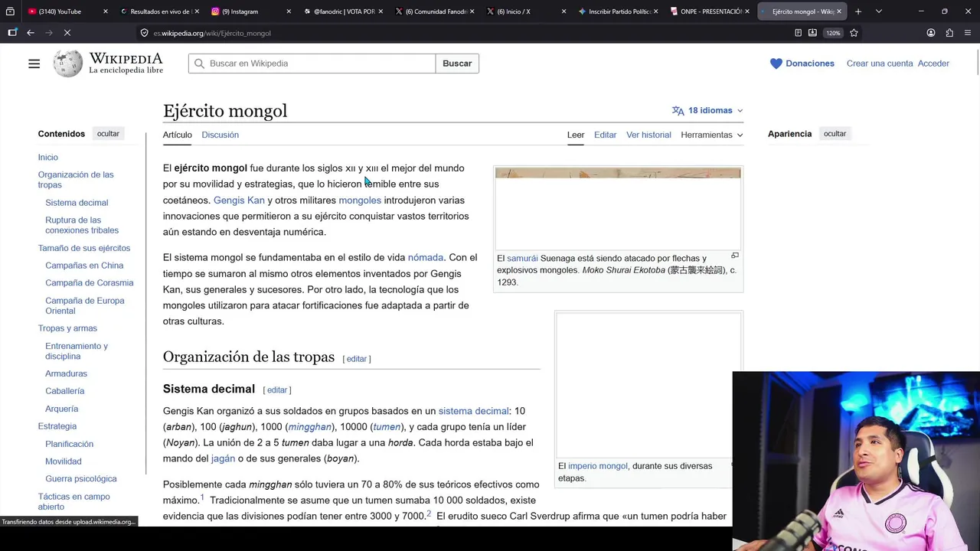The width and height of the screenshot is (980, 551).
Task: Click the shield tracking protection icon
Action: 144,33
